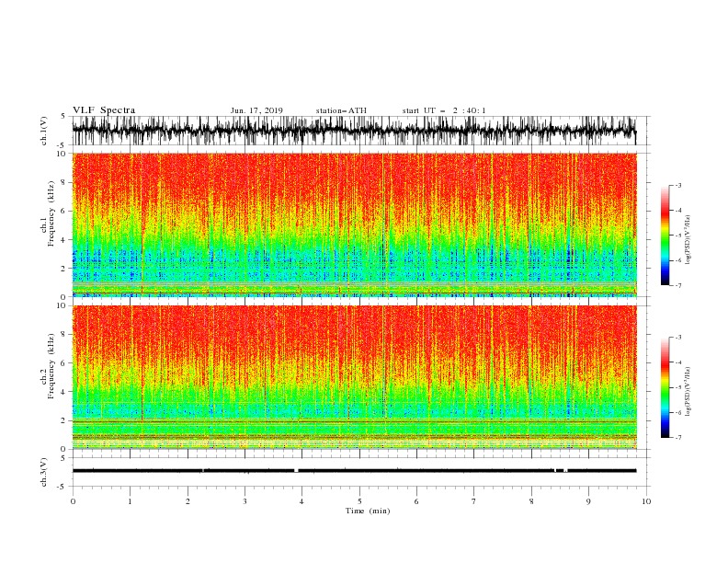The width and height of the screenshot is (728, 563).
Task: Click the "5" minute tick on time axis
Action: 359,501
